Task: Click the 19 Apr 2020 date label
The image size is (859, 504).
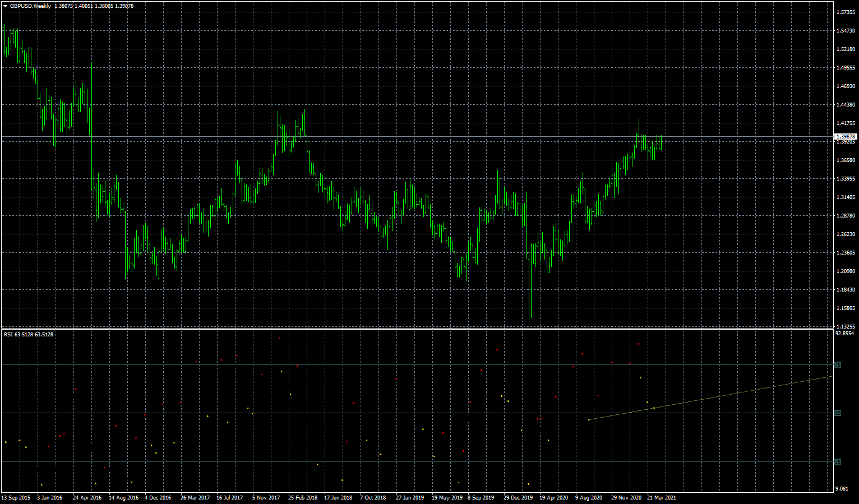Action: tap(553, 497)
